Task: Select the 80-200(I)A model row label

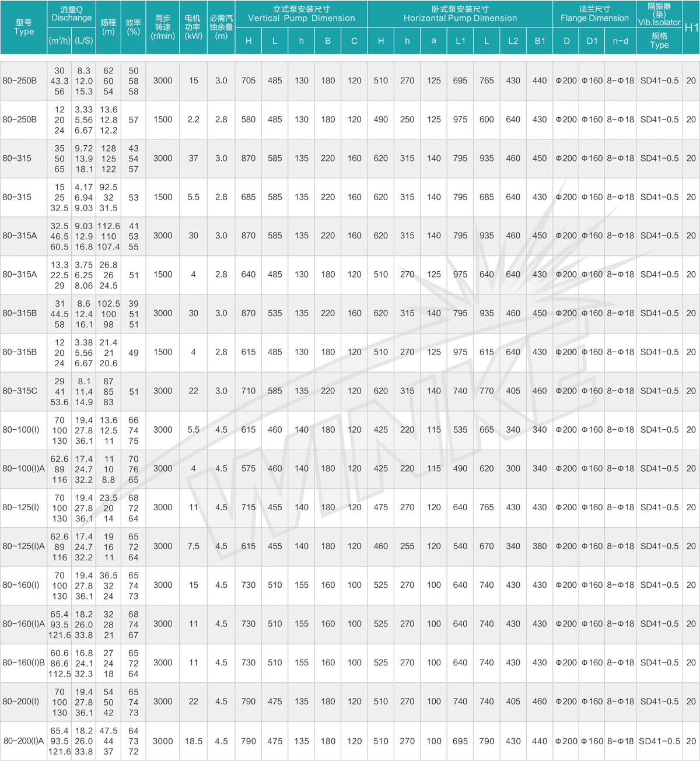Action: pyautogui.click(x=23, y=741)
